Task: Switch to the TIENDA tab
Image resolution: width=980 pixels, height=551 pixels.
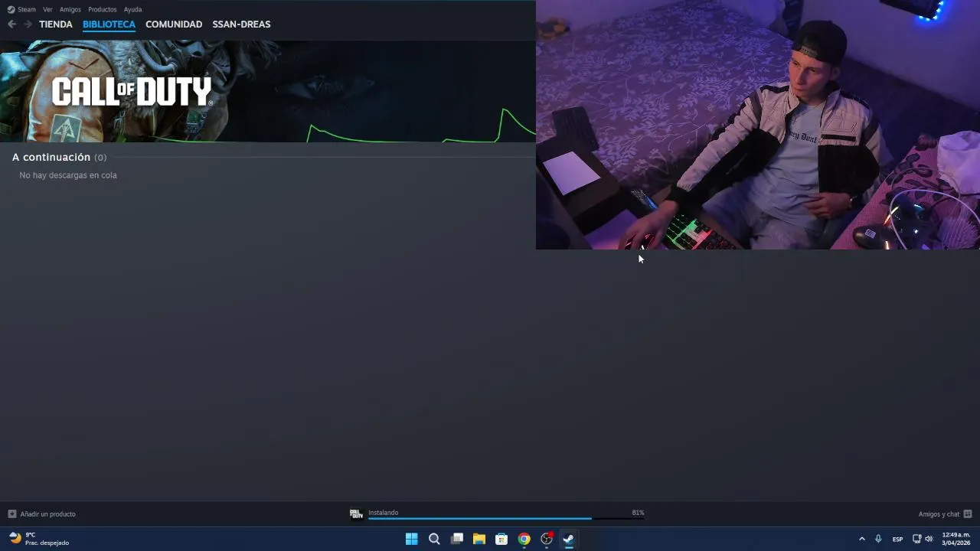Action: point(56,24)
